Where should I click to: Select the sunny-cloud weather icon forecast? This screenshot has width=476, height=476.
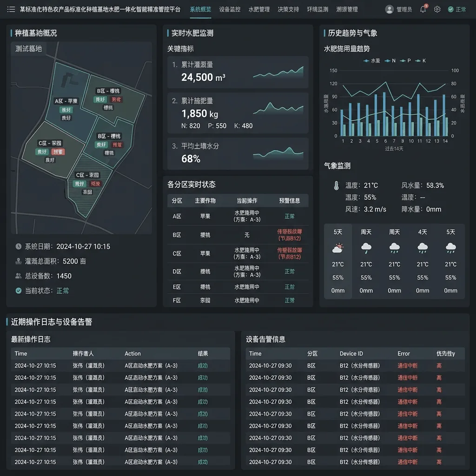coord(337,248)
